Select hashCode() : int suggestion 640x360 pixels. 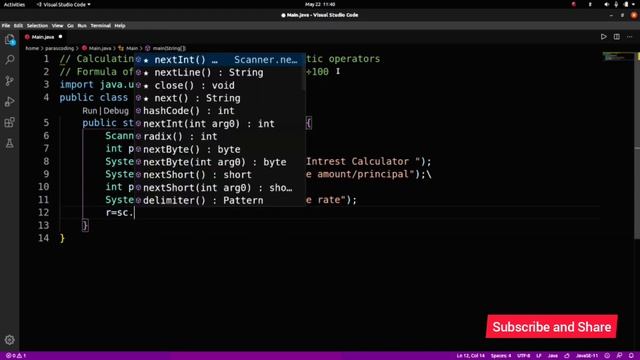[220, 111]
